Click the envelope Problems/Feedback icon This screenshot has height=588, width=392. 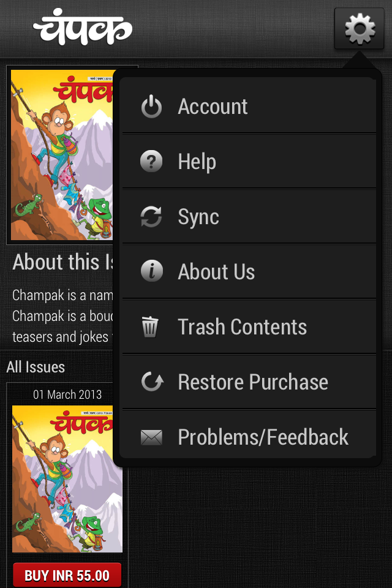click(151, 437)
